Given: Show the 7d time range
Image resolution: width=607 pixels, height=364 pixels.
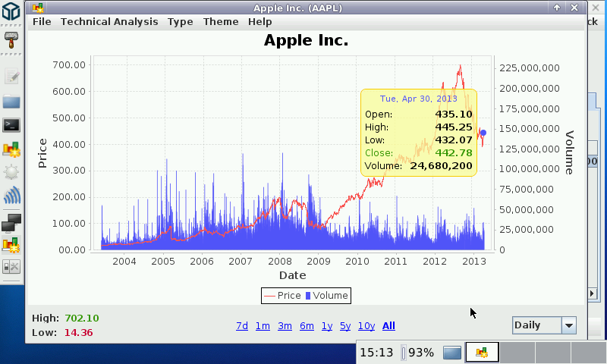Looking at the screenshot, I should pos(242,326).
